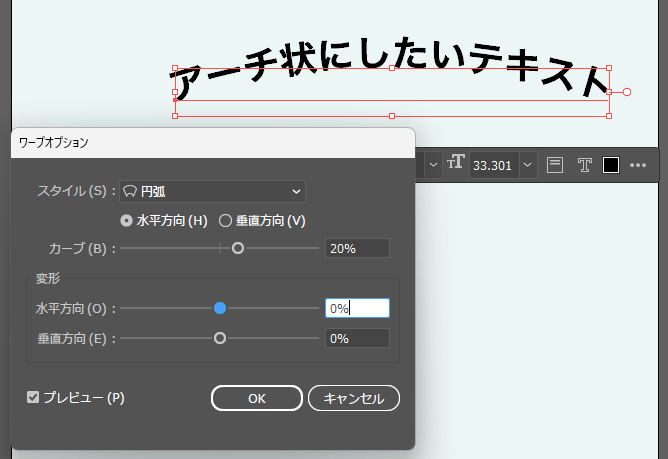Click the outlined T type icon
The height and width of the screenshot is (459, 668).
pos(584,165)
